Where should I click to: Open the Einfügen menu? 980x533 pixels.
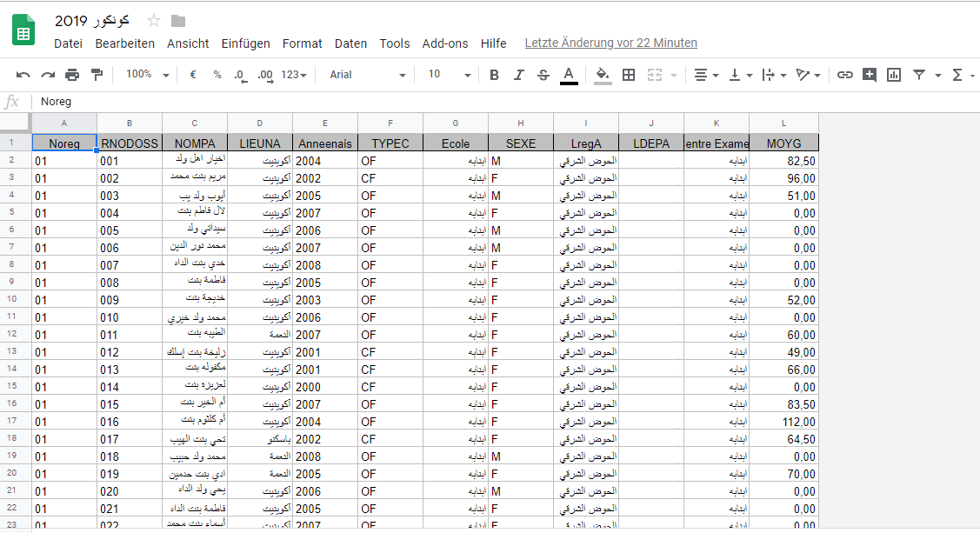tap(245, 43)
